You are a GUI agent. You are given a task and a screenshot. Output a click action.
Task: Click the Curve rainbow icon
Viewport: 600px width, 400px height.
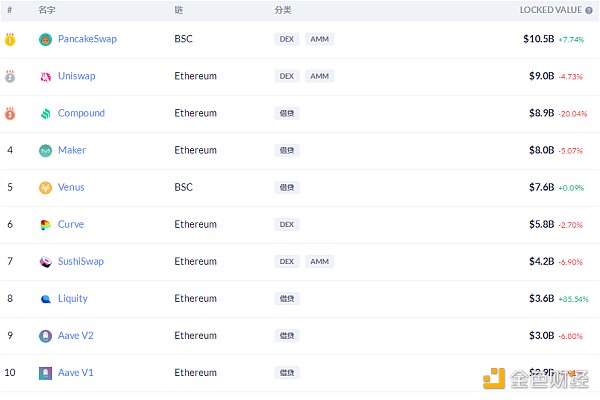[x=45, y=225]
